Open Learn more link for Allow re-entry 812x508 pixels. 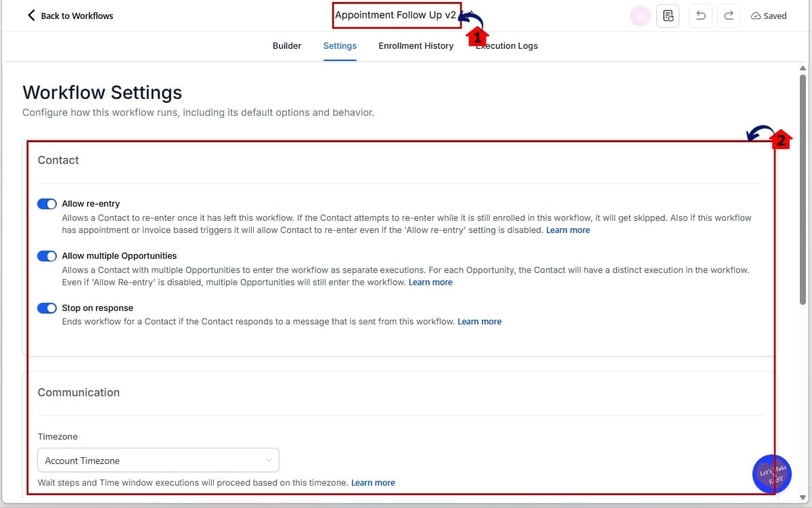point(568,230)
